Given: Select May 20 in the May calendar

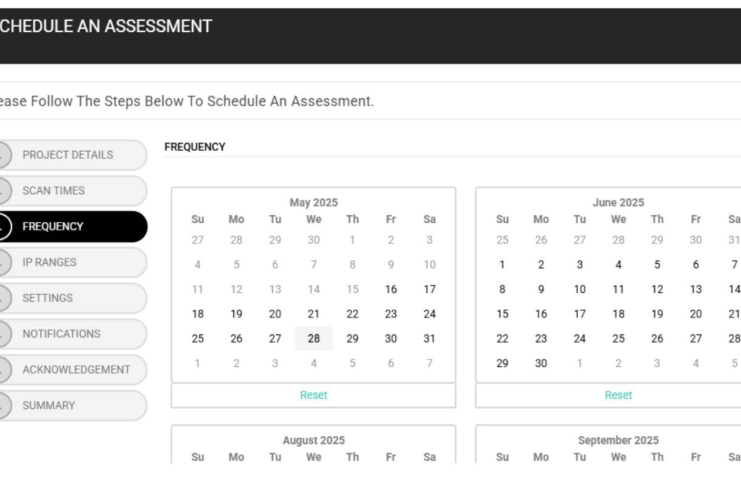Looking at the screenshot, I should 275,314.
